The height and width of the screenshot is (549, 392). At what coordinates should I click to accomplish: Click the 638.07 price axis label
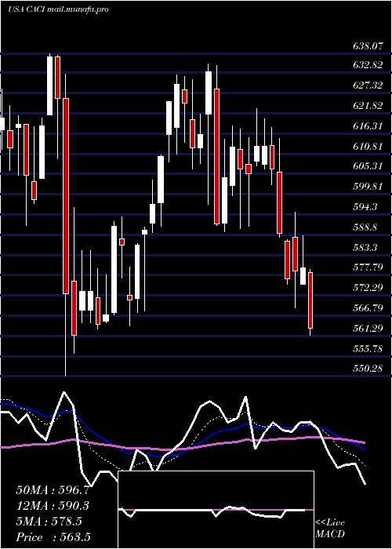[367, 45]
